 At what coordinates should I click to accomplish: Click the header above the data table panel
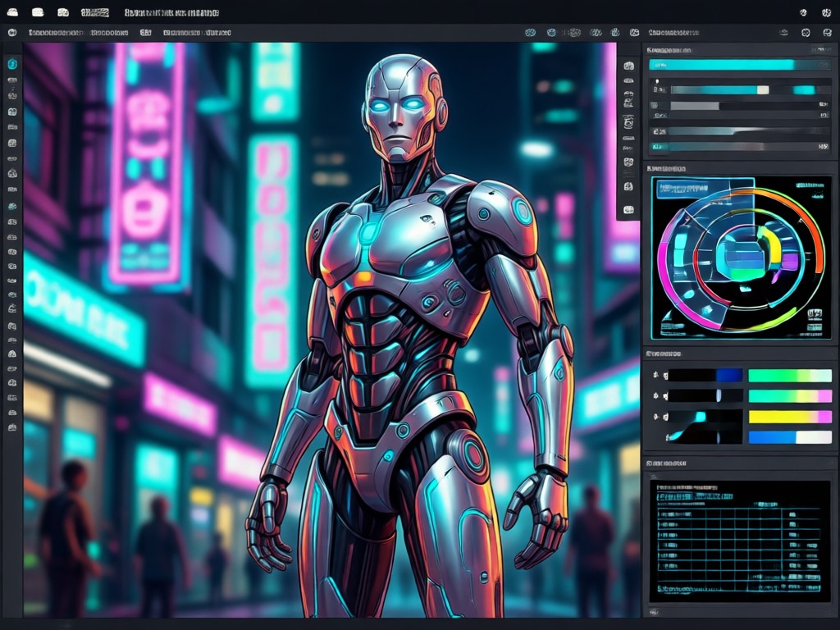point(666,463)
